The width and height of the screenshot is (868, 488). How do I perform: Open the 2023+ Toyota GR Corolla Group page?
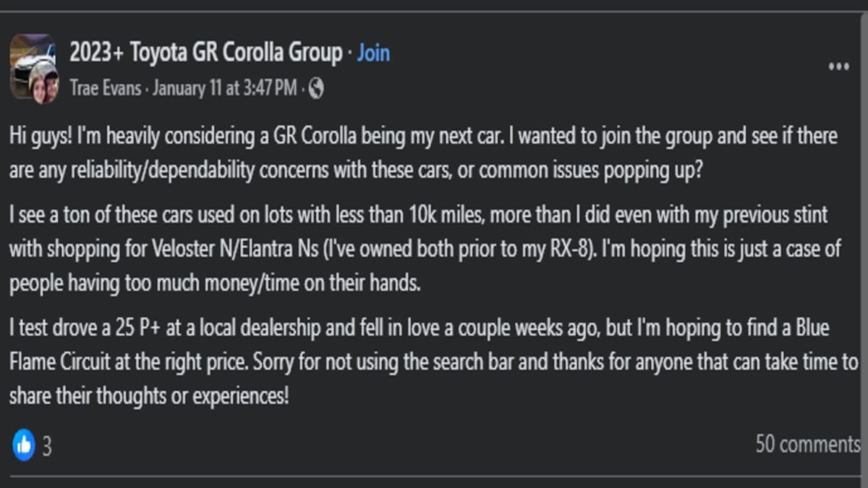[205, 53]
